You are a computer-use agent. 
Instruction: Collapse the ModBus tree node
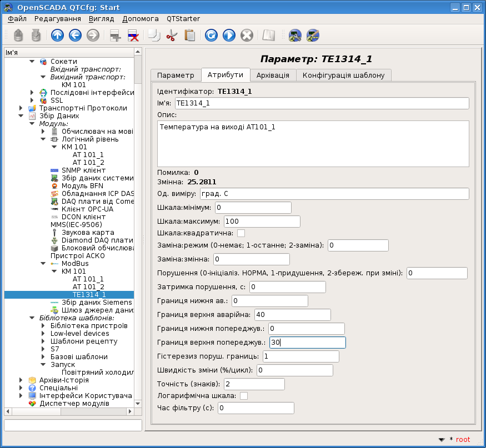click(43, 263)
